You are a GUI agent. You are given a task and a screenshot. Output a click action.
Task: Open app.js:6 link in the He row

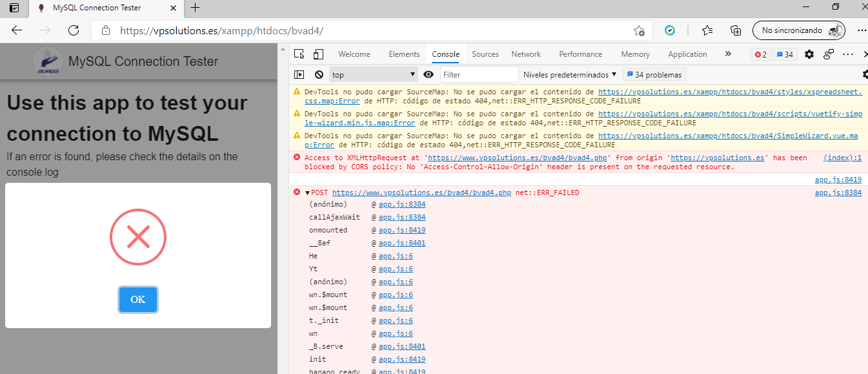[x=396, y=256]
